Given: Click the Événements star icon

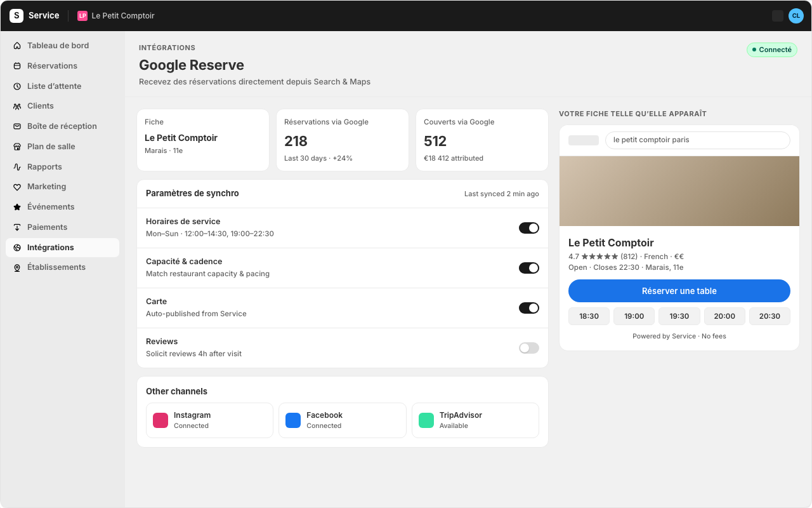Looking at the screenshot, I should click(x=17, y=207).
